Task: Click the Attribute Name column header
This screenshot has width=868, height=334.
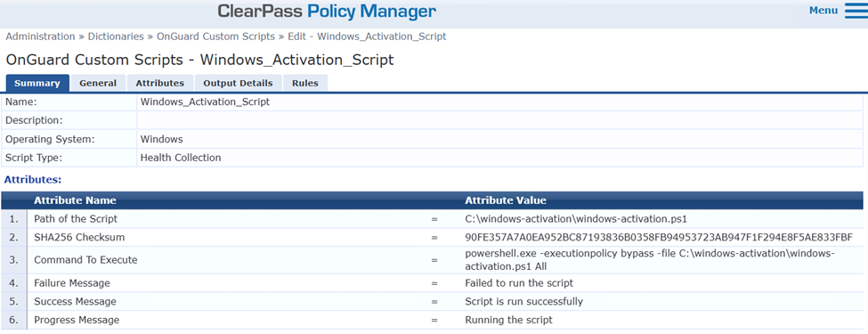Action: click(75, 200)
